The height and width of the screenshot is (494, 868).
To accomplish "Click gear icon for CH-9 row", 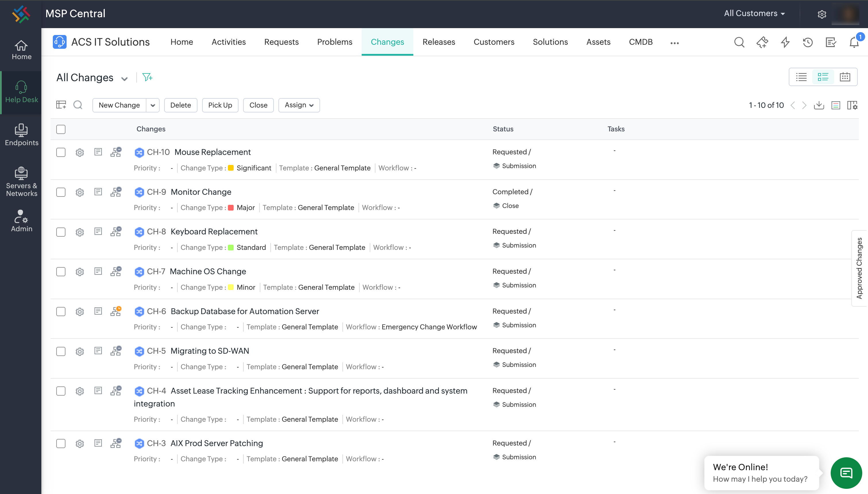I will (80, 192).
